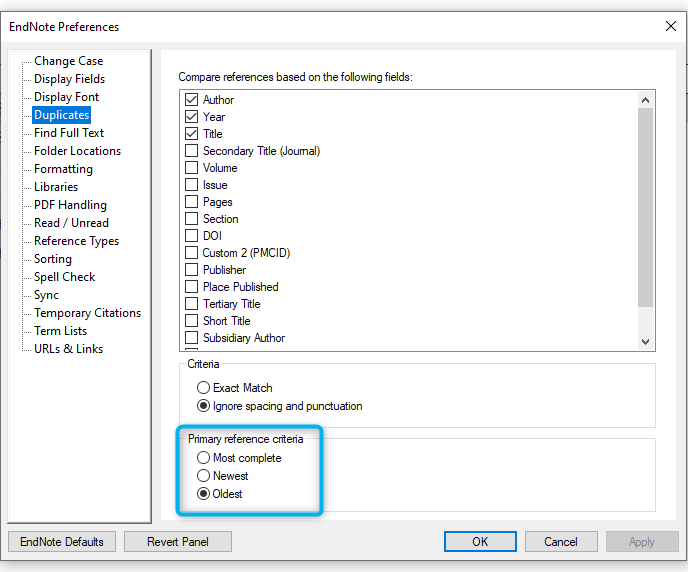Tick the Volume field checkbox
688x572 pixels.
191,168
